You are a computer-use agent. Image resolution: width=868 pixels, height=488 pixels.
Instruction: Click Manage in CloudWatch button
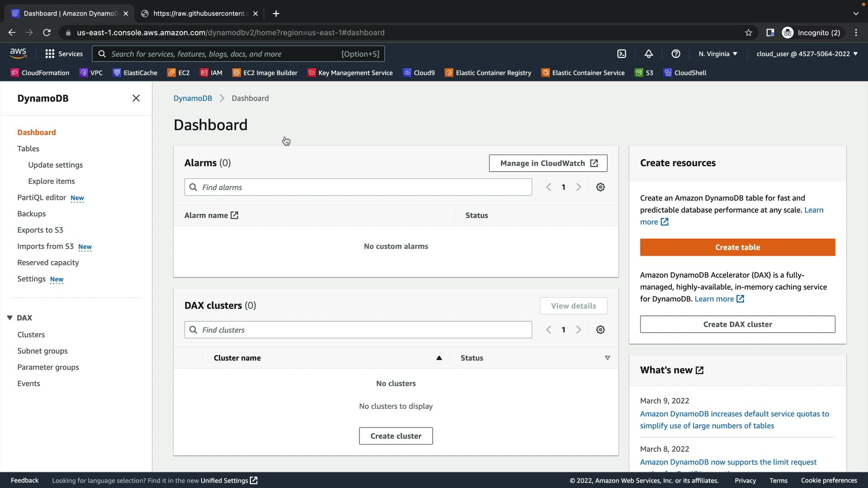tap(548, 163)
